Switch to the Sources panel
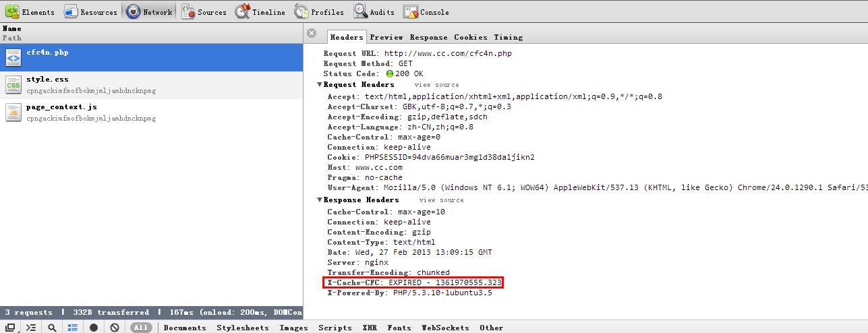 pos(203,12)
